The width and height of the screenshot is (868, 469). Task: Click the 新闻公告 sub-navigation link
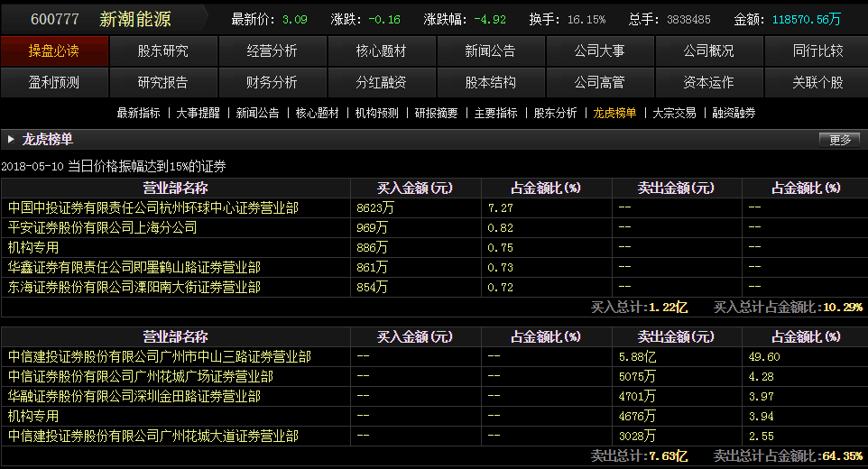(257, 114)
